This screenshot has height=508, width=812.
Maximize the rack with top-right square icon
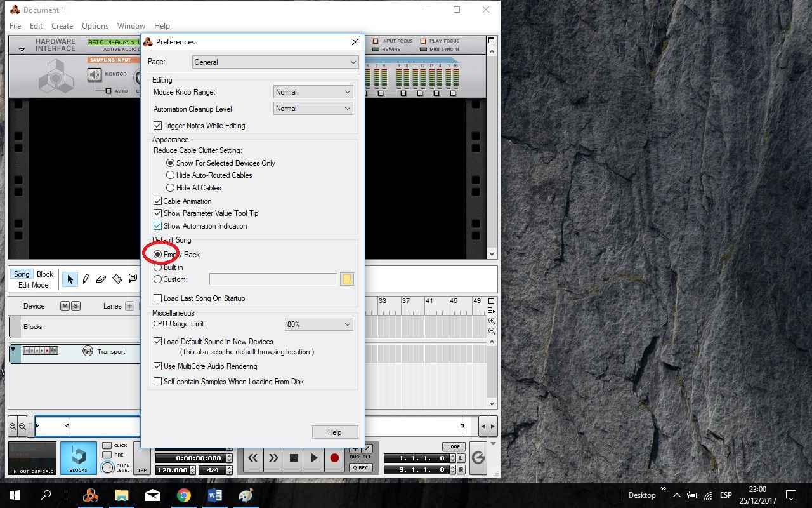(x=492, y=41)
